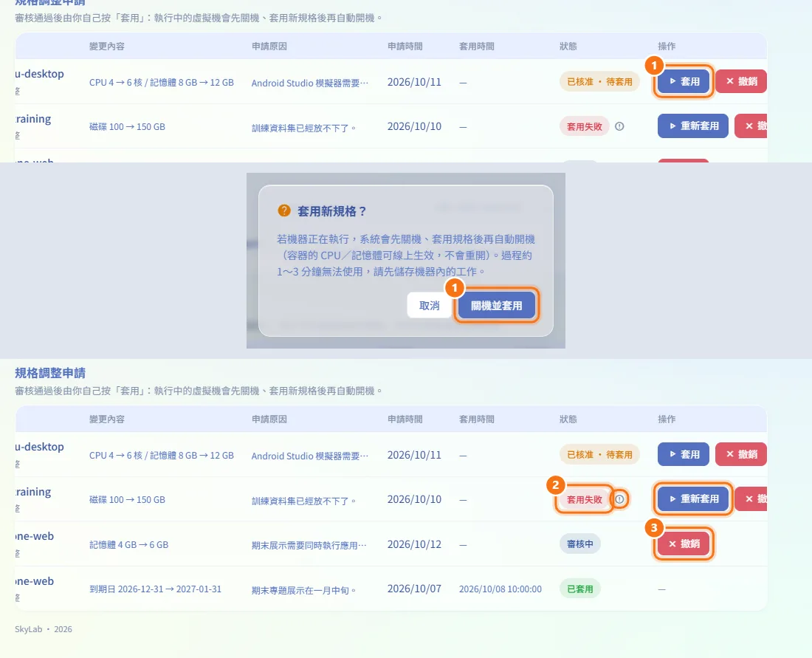Select the 記憶體 4 GB → 6 GB cell
This screenshot has height=658, width=812.
[129, 544]
